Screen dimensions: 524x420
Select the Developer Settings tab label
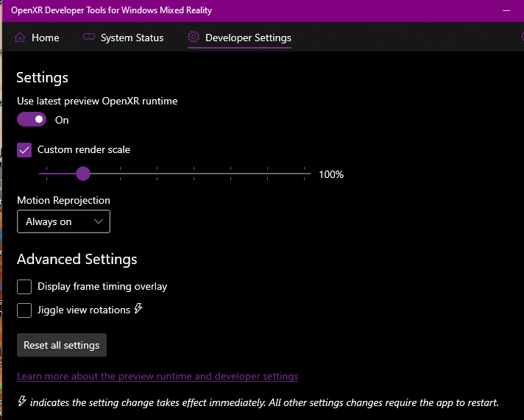click(248, 38)
